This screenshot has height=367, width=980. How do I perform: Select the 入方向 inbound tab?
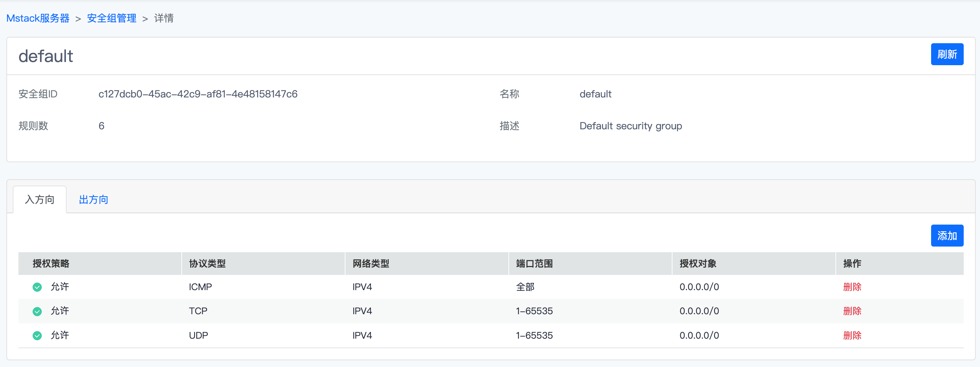coord(40,200)
